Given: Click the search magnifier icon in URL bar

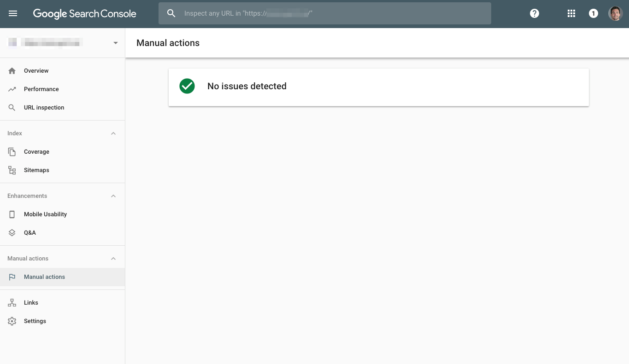Looking at the screenshot, I should tap(171, 14).
